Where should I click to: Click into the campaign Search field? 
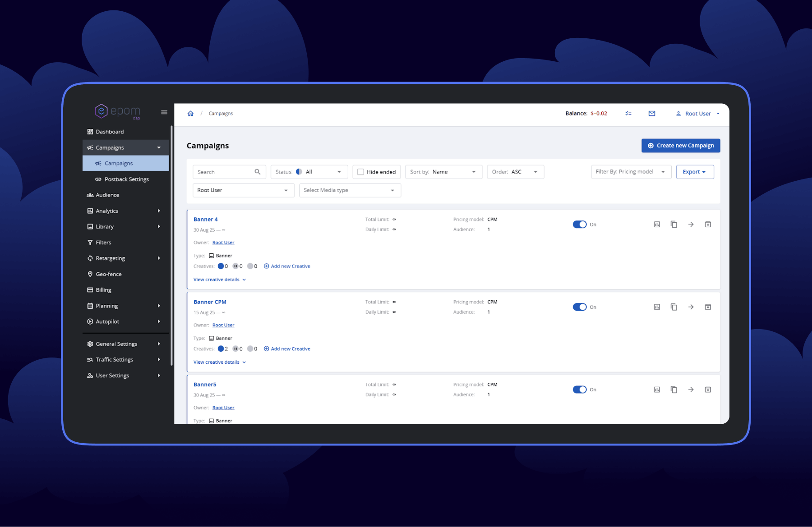224,172
